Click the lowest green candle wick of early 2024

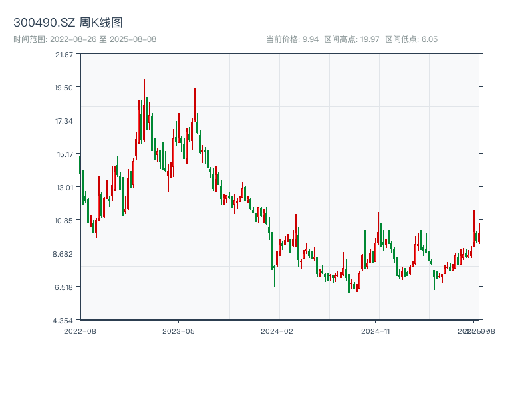[x=275, y=275]
